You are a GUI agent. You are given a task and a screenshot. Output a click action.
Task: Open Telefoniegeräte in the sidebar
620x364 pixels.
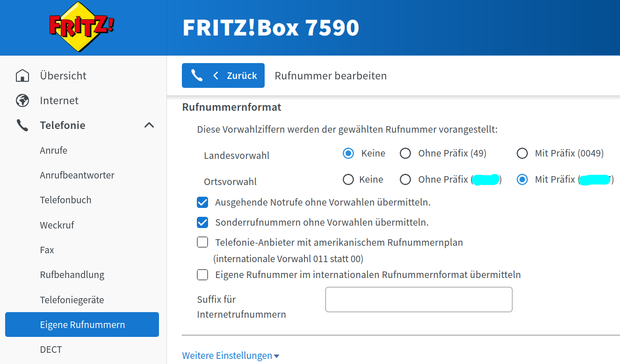click(x=72, y=300)
